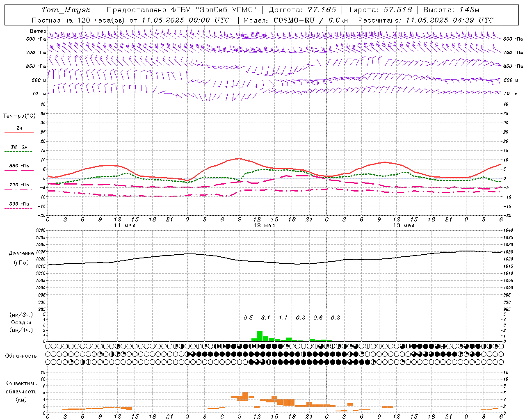Viewport: 525px width, 420px height.
Task: Click the 12 мая date label
Action: click(264, 226)
